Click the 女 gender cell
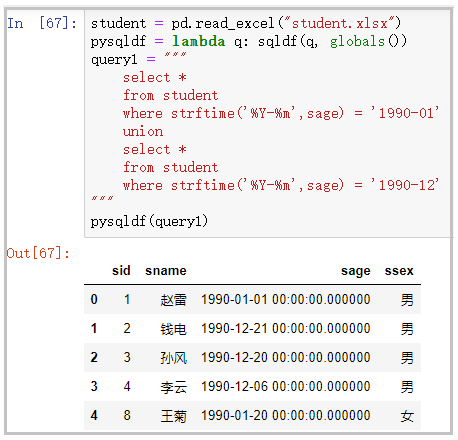This screenshot has height=440, width=458. click(407, 416)
